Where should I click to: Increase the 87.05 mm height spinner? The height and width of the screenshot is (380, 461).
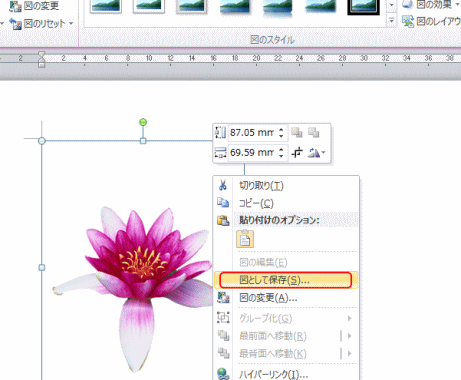click(x=281, y=130)
